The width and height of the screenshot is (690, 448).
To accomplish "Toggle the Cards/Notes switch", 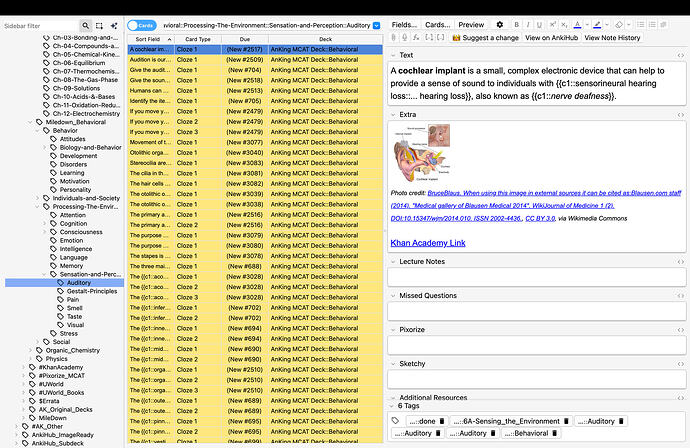I will tap(142, 26).
